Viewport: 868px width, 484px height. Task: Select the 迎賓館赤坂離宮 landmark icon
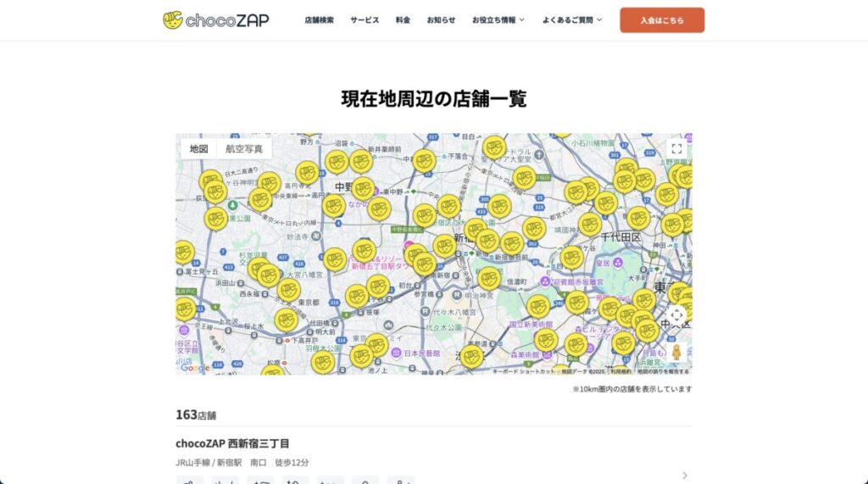[545, 282]
